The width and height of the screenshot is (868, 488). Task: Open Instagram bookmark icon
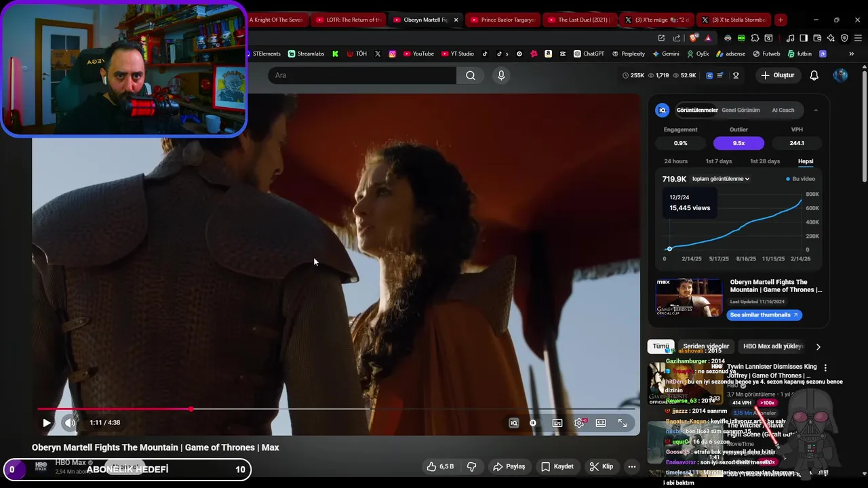click(x=393, y=54)
